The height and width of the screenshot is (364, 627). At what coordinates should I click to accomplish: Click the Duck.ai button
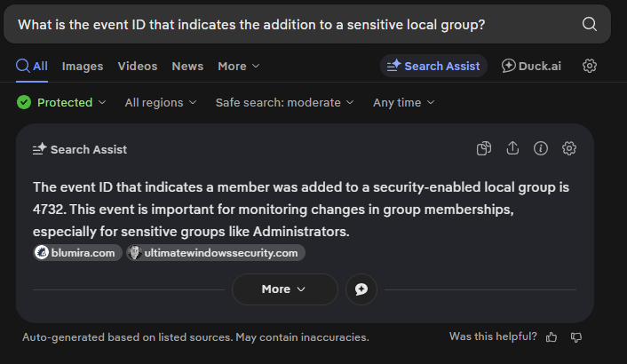click(x=533, y=66)
